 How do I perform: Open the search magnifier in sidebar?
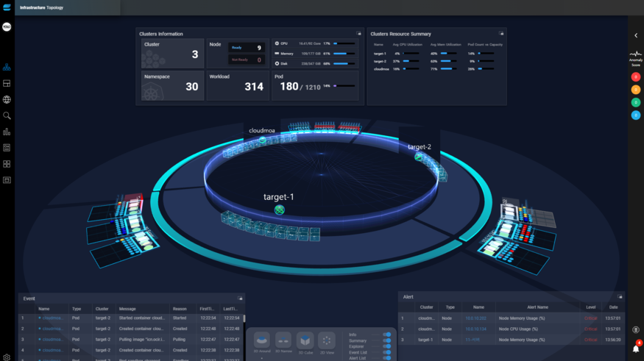point(7,115)
